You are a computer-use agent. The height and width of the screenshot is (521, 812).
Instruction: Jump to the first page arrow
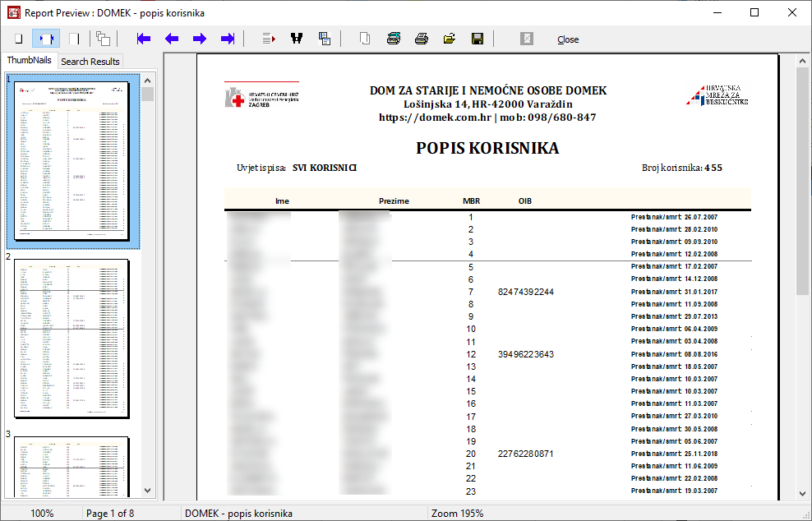(144, 39)
